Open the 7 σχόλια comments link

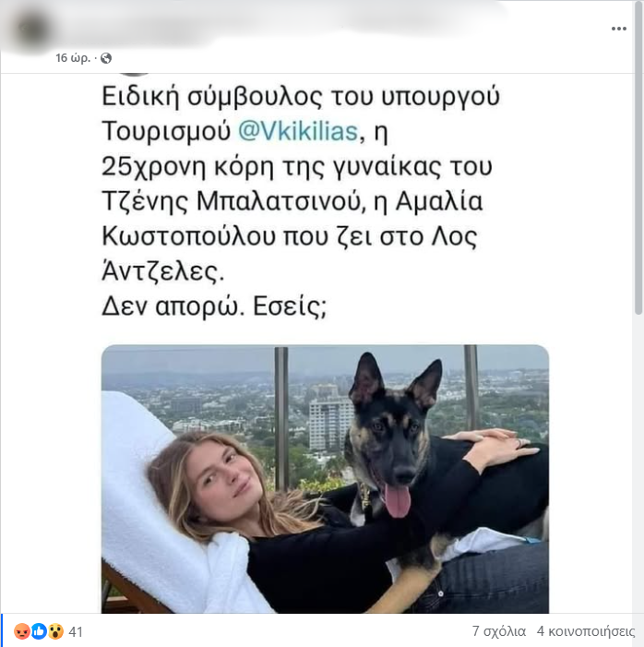click(499, 631)
